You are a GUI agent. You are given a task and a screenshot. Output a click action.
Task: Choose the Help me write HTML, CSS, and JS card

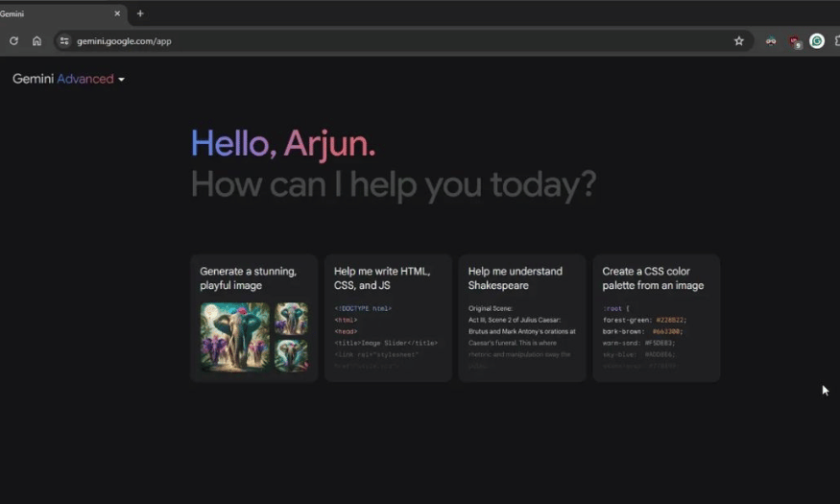pos(389,318)
